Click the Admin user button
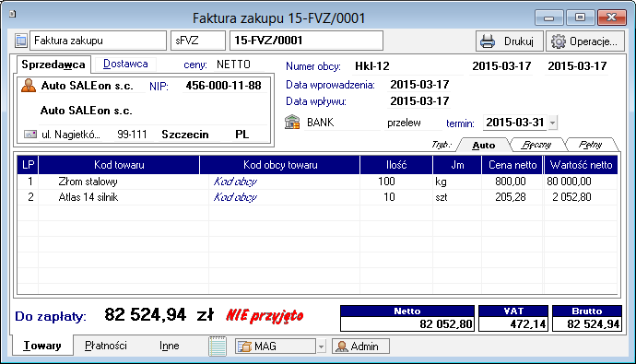 (x=360, y=346)
